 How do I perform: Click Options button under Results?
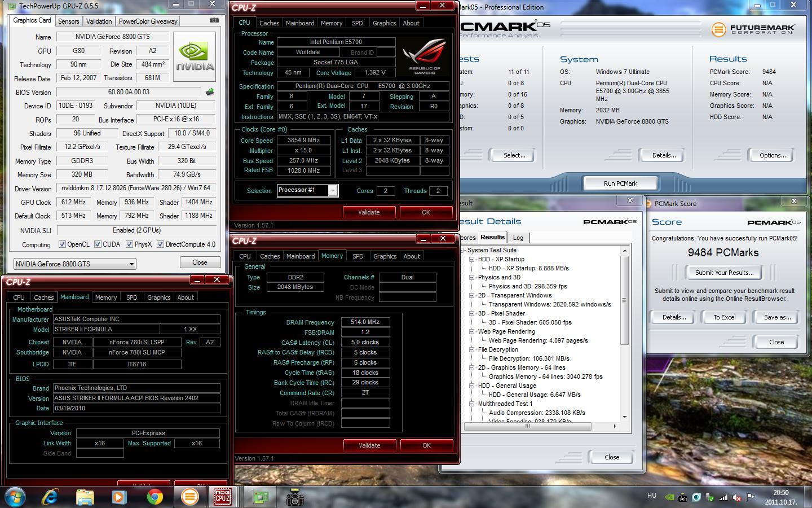[x=772, y=155]
